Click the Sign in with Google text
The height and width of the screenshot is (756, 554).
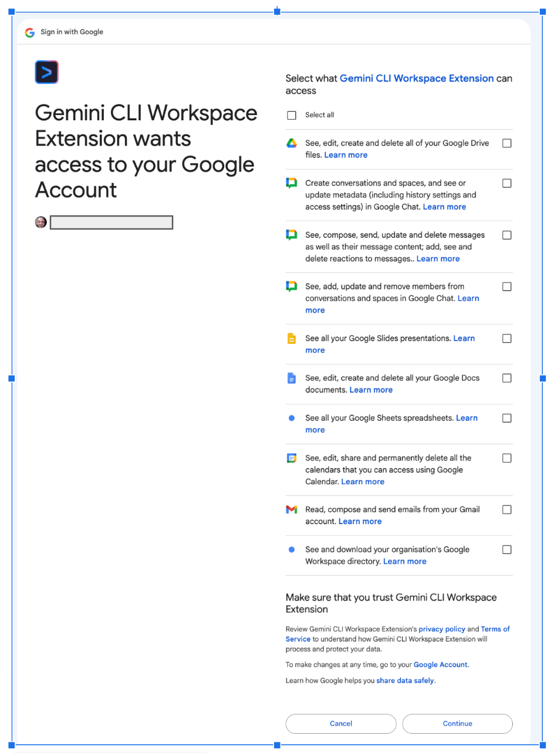click(72, 32)
